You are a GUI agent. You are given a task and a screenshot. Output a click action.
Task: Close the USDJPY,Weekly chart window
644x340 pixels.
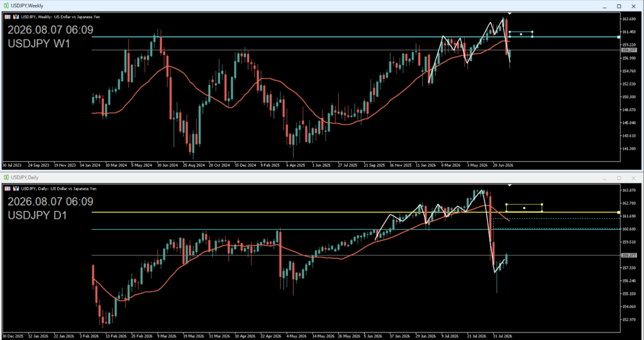(633, 6)
